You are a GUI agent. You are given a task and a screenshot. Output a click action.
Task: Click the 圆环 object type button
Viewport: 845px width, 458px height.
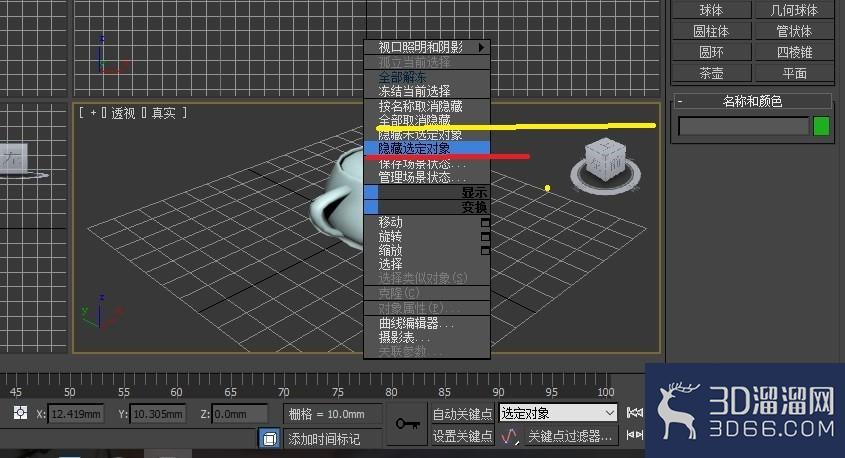(x=711, y=52)
